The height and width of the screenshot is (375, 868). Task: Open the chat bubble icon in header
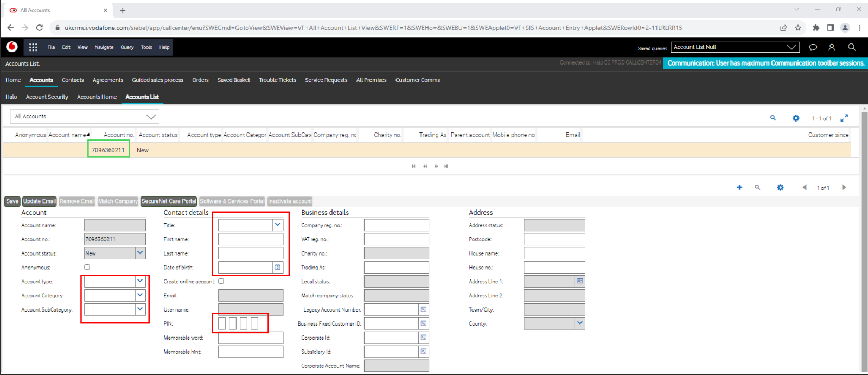pyautogui.click(x=813, y=47)
